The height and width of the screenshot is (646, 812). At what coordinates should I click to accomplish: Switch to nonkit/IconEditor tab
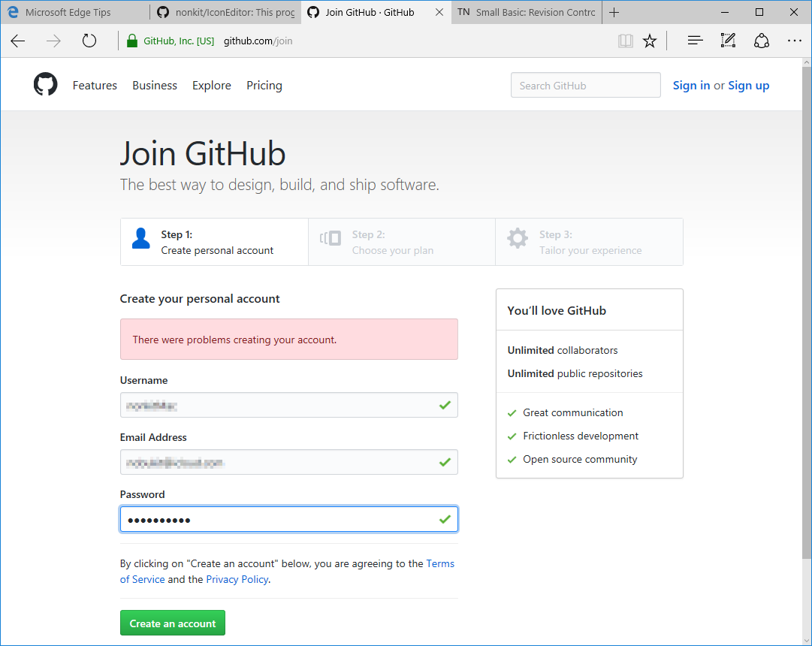tap(226, 13)
